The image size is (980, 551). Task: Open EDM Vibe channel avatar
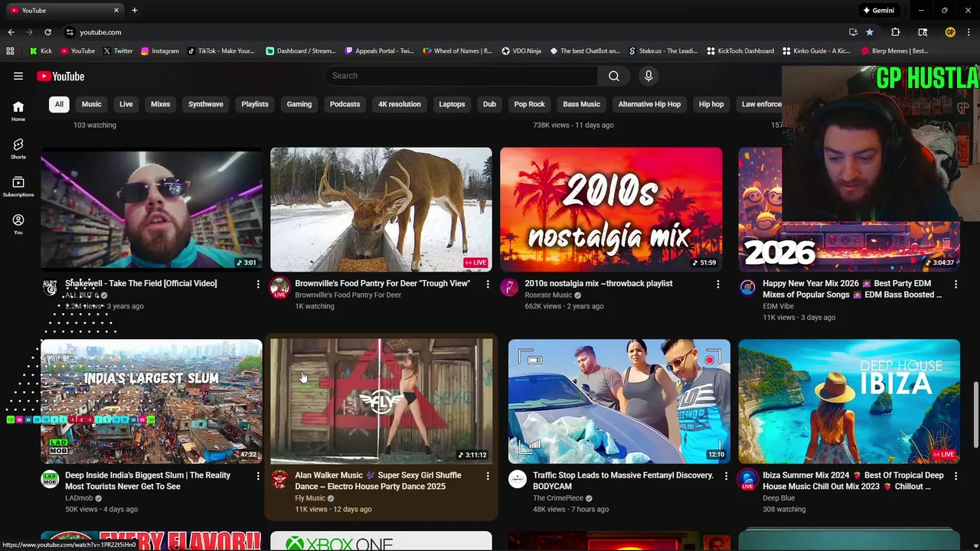click(x=747, y=288)
